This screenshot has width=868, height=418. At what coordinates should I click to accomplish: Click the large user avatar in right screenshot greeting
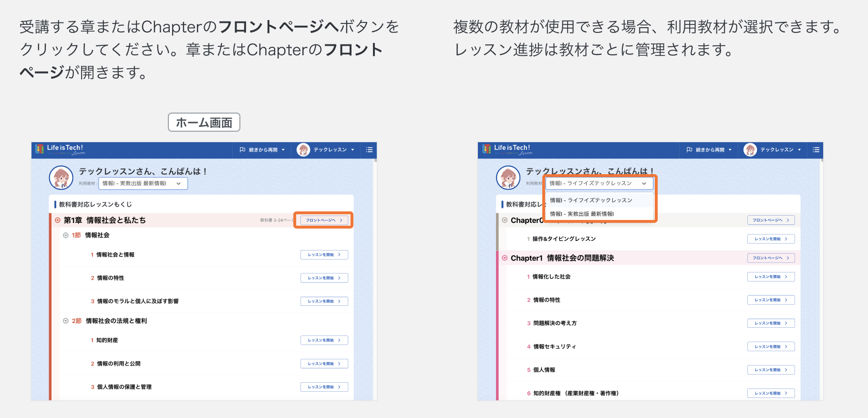coord(508,178)
